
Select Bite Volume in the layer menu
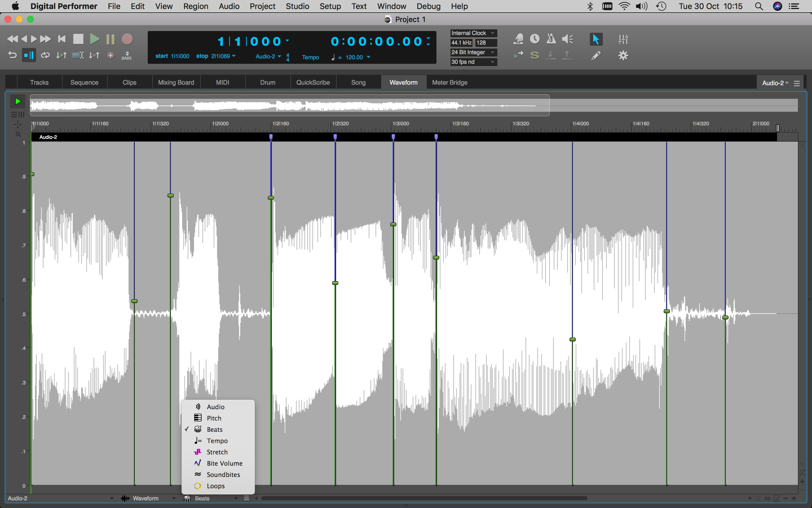(218, 463)
